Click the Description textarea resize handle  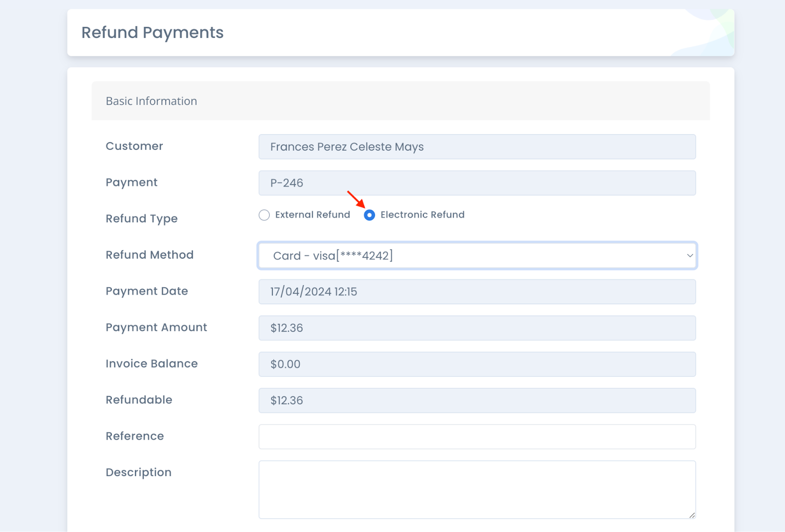(x=692, y=516)
